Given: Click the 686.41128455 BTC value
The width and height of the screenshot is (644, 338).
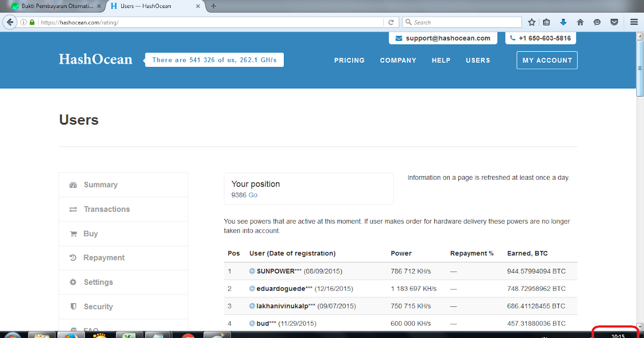Looking at the screenshot, I should click(x=536, y=306).
